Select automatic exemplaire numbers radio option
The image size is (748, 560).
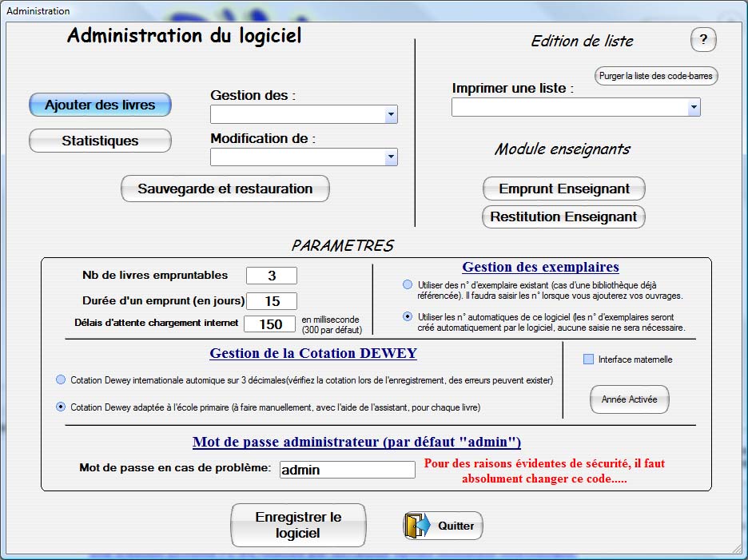point(408,316)
